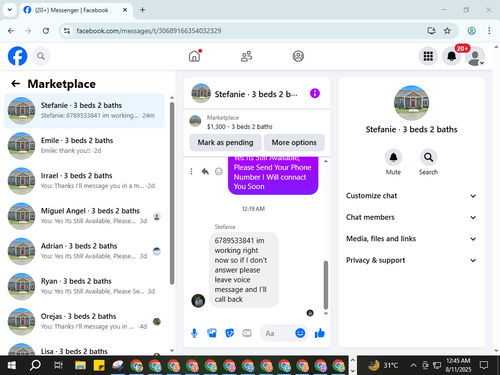Open the Groups icon in top navigation
The image size is (500, 375).
(298, 56)
